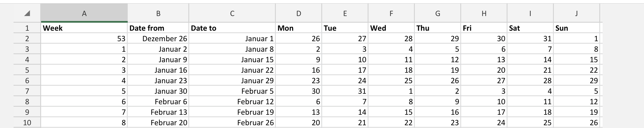
Task: Select the 'Thu' header cell
Action: point(437,28)
